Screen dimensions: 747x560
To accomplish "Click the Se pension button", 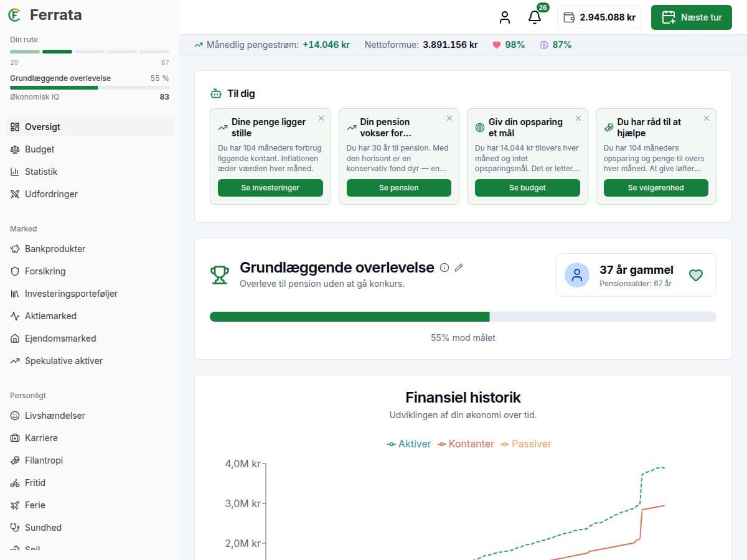I will click(x=399, y=188).
